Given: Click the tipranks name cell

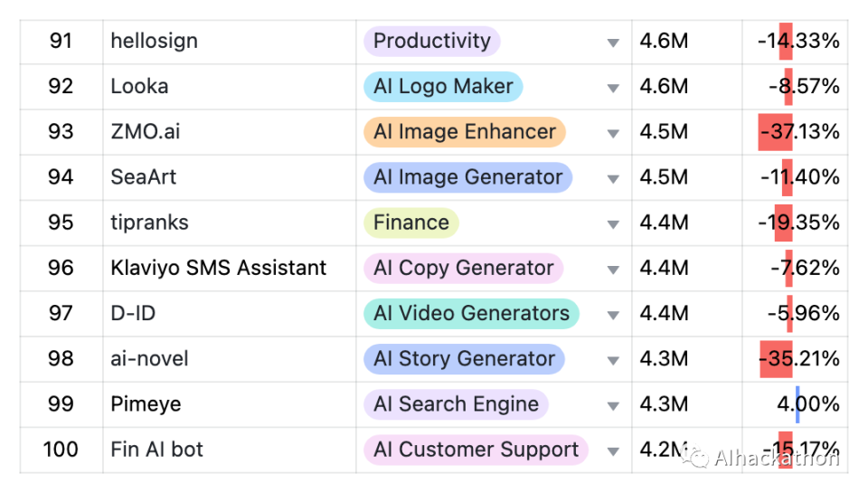Looking at the screenshot, I should pos(149,223).
